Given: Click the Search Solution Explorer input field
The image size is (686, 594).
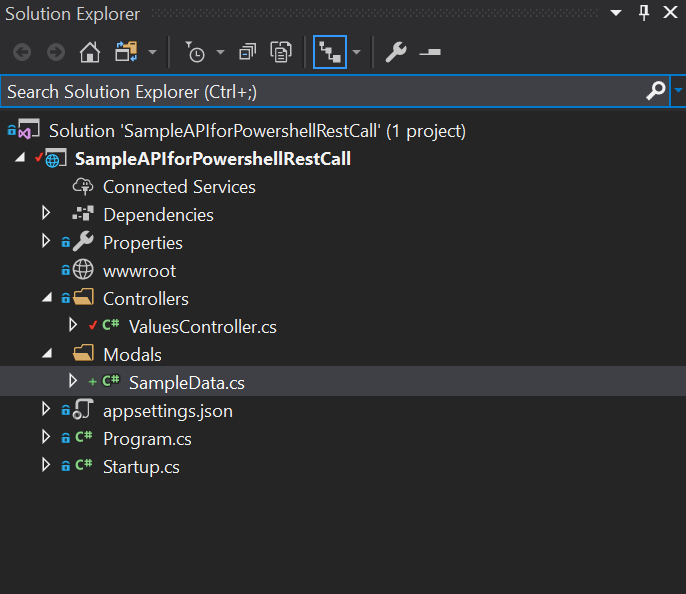Looking at the screenshot, I should pos(320,91).
